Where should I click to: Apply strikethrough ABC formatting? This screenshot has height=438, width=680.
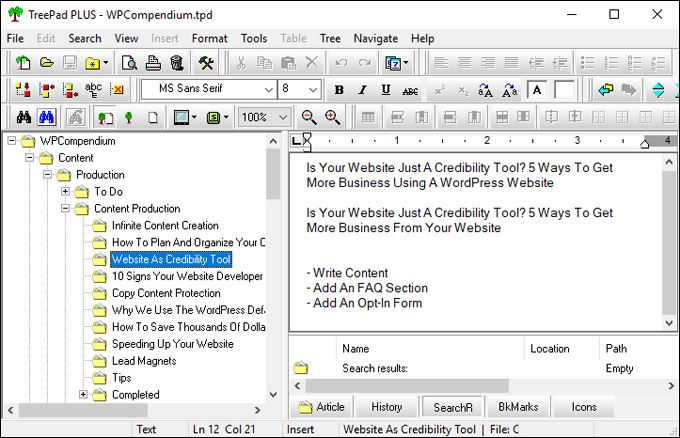click(x=410, y=91)
